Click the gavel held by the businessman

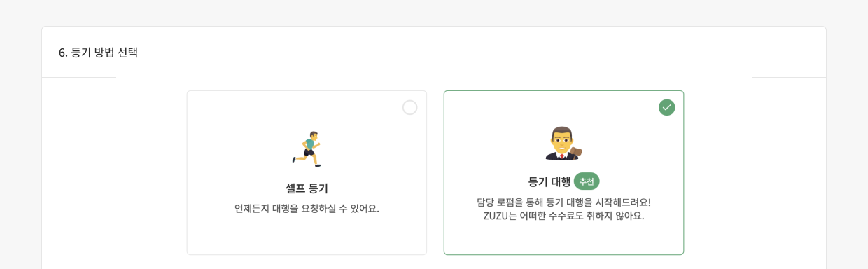click(x=576, y=151)
